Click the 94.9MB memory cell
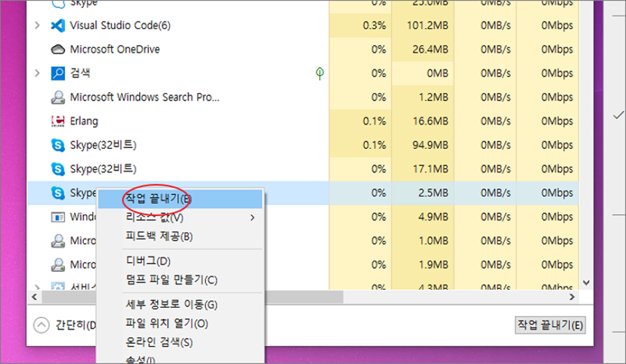Image resolution: width=626 pixels, height=364 pixels. pyautogui.click(x=423, y=145)
